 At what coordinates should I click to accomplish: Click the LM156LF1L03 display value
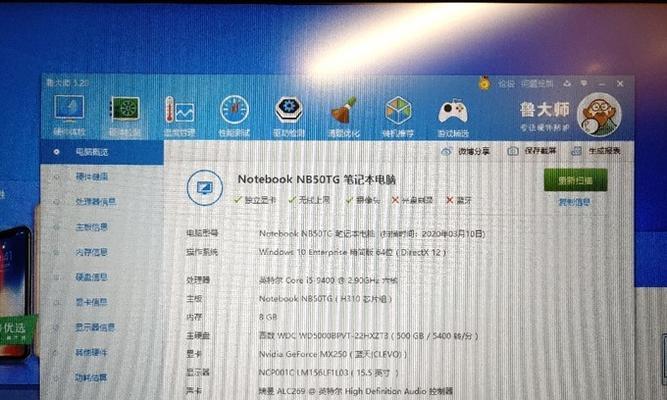click(328, 373)
